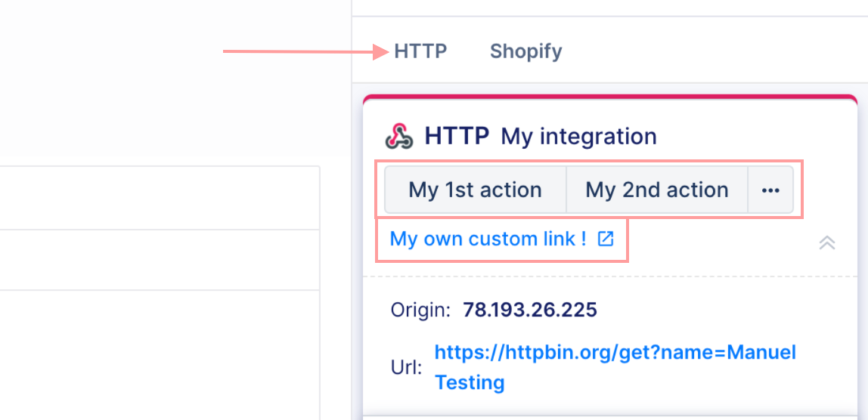The width and height of the screenshot is (868, 420).
Task: Click the My integration title text
Action: (x=578, y=137)
